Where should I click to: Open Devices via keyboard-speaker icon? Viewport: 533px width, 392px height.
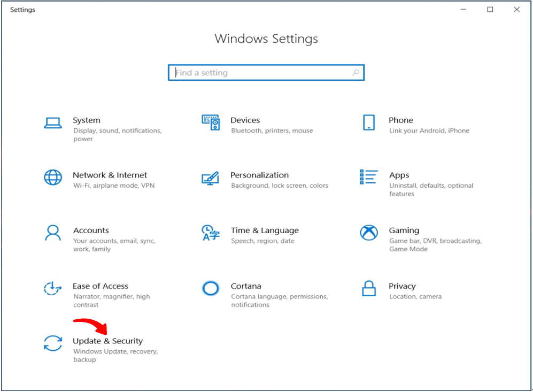211,122
